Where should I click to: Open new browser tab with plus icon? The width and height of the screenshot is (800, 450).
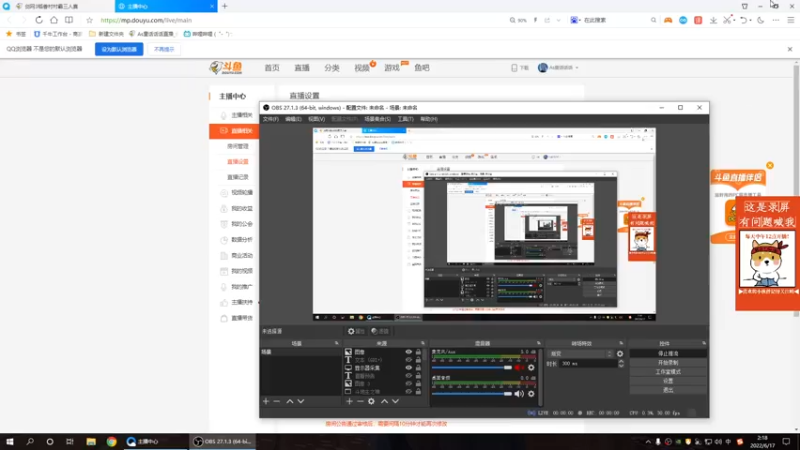tap(224, 6)
